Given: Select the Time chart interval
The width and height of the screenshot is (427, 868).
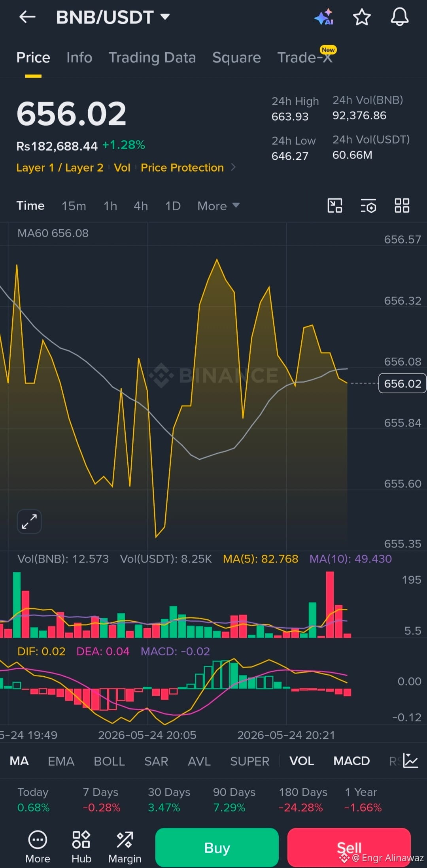Looking at the screenshot, I should 30,206.
